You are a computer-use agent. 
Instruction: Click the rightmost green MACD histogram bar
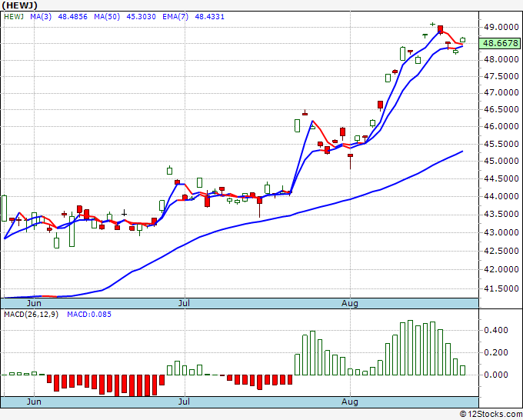(463, 370)
